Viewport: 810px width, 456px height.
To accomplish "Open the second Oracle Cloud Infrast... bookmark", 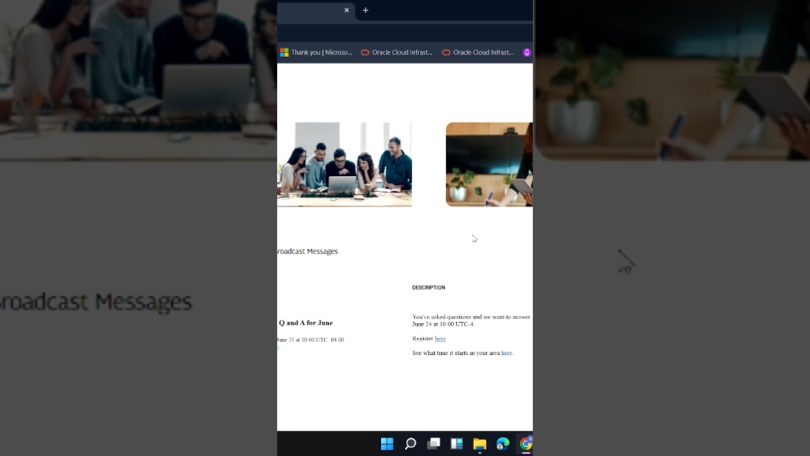I will pos(477,52).
